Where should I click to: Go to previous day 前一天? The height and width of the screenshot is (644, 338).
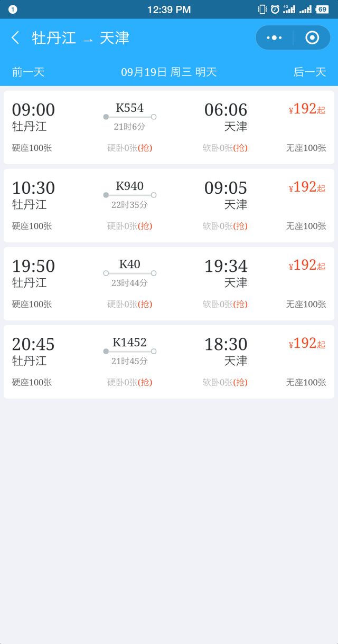(28, 72)
